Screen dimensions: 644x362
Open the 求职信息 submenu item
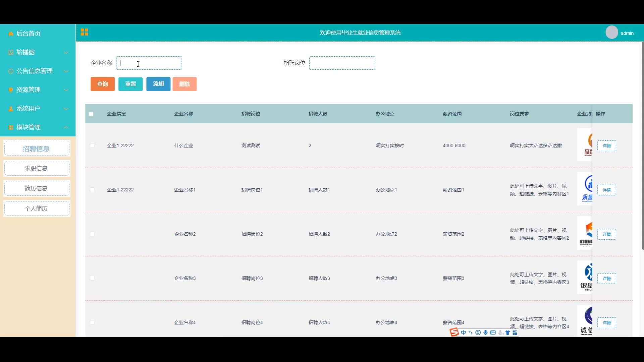[x=37, y=168]
